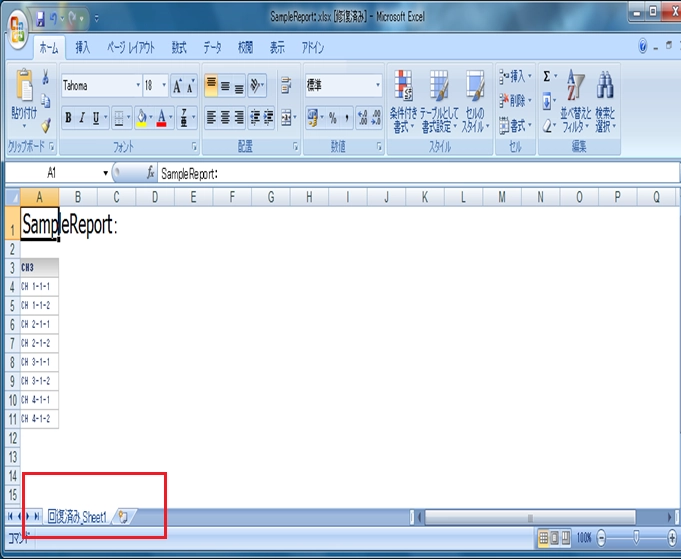Viewport: 681px width, 559px height.
Task: Align text left
Action: 211,118
